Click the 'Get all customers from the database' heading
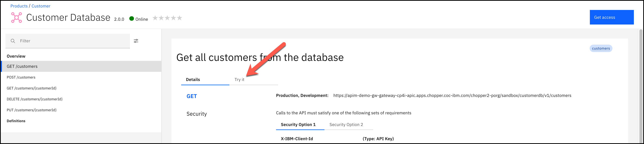644x144 pixels. pos(260,57)
